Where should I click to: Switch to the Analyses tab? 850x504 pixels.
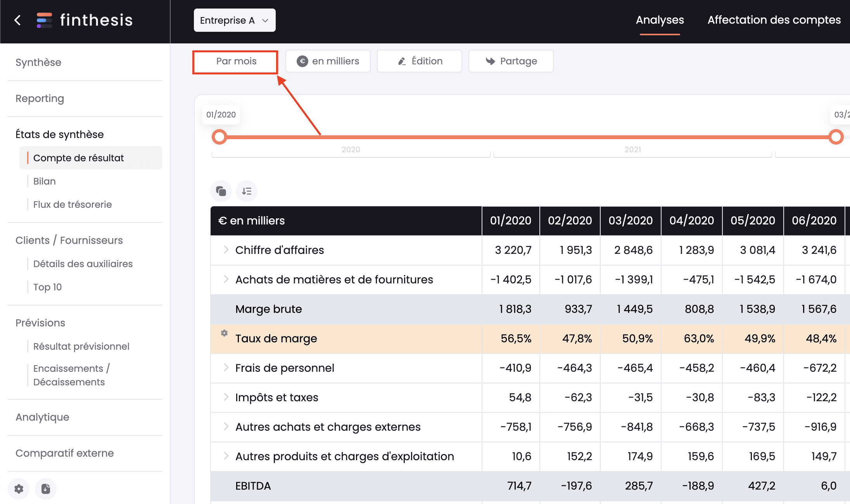pos(660,20)
